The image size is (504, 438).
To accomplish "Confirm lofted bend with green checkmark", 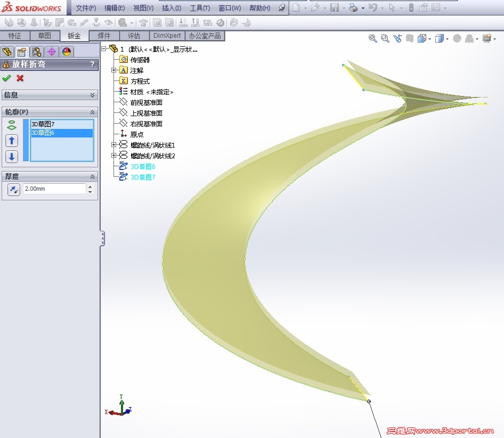I will click(x=6, y=78).
